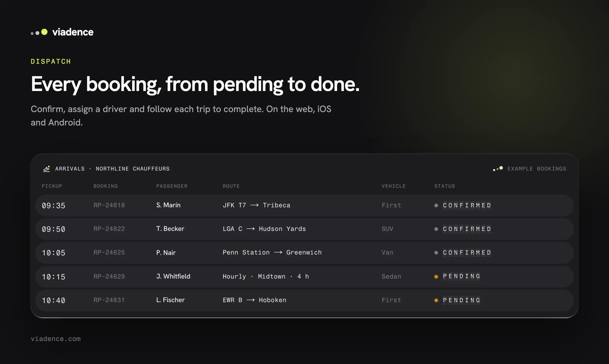Click the BOOKING column header

[x=105, y=186]
